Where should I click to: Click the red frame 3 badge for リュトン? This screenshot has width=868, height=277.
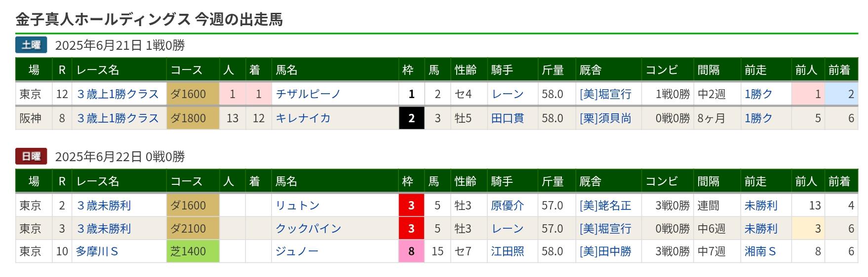tap(411, 206)
